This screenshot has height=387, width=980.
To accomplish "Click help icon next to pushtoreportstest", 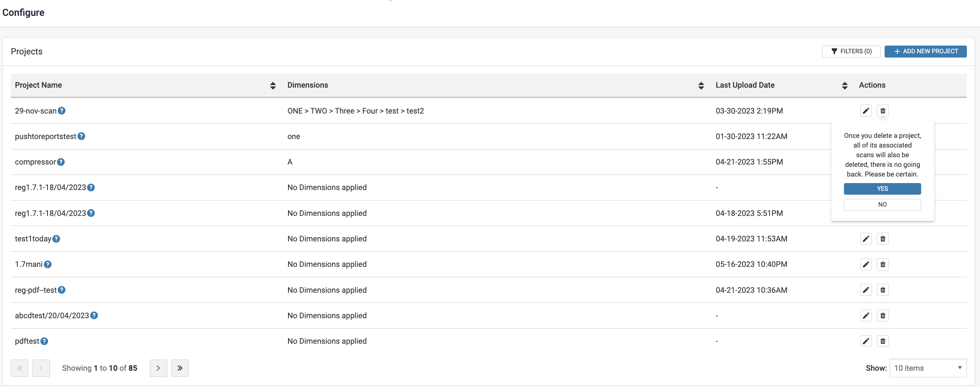I will point(81,136).
